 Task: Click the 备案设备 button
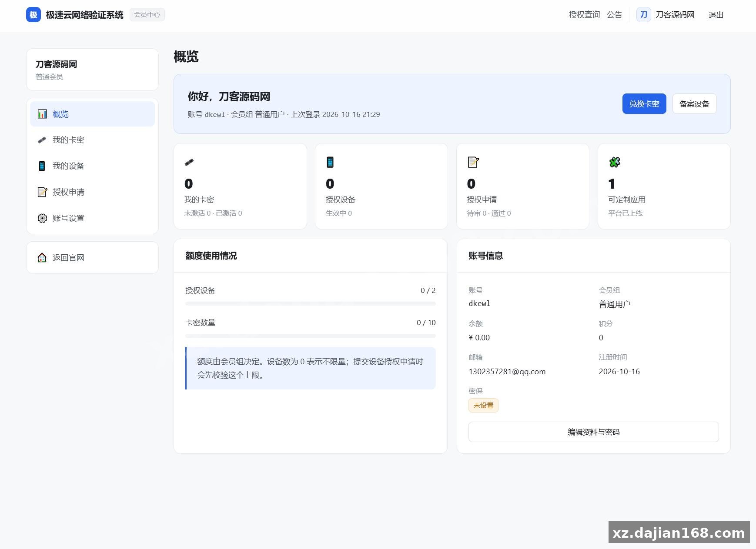pyautogui.click(x=694, y=104)
